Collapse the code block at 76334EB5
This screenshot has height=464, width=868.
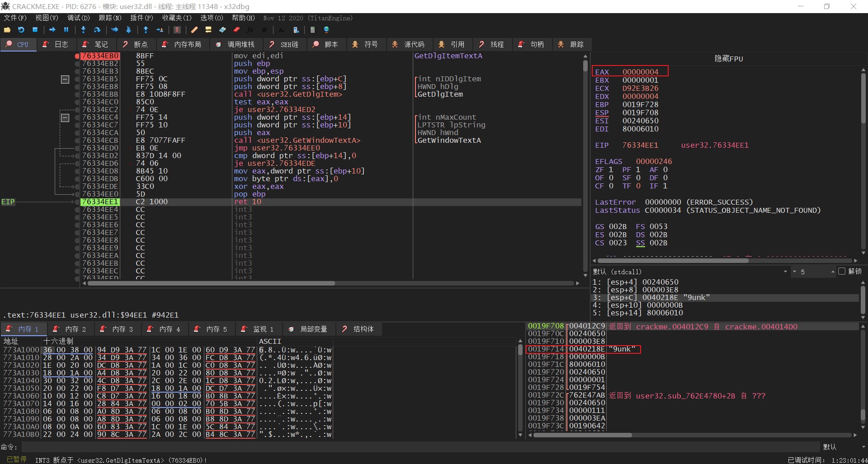pyautogui.click(x=65, y=80)
